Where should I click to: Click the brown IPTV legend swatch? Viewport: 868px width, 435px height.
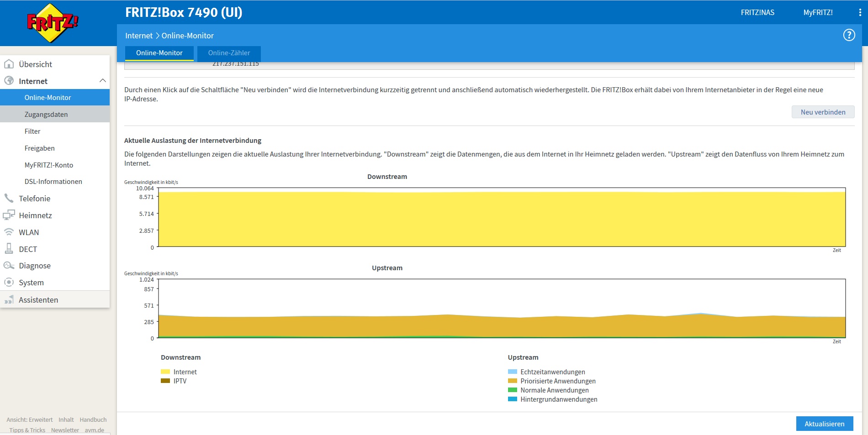click(165, 381)
